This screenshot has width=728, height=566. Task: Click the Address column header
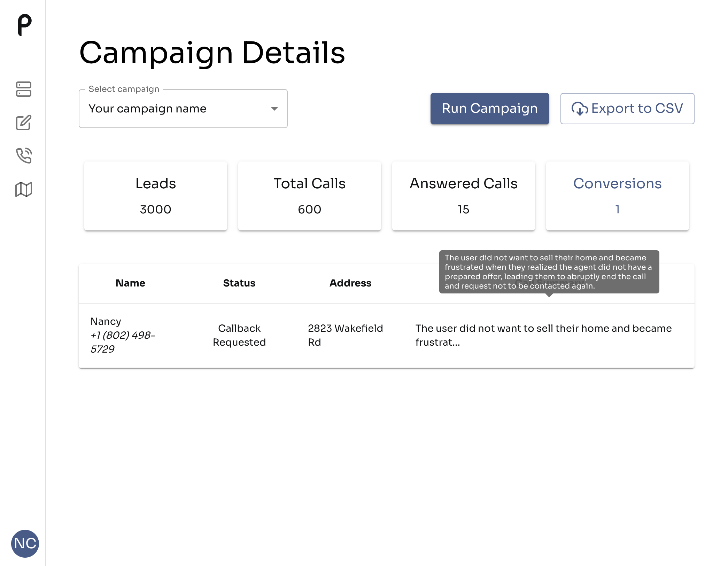(350, 283)
